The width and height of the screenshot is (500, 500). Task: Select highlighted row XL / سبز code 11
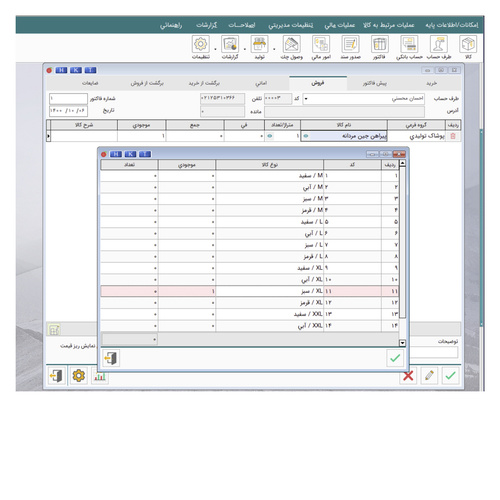[x=249, y=291]
